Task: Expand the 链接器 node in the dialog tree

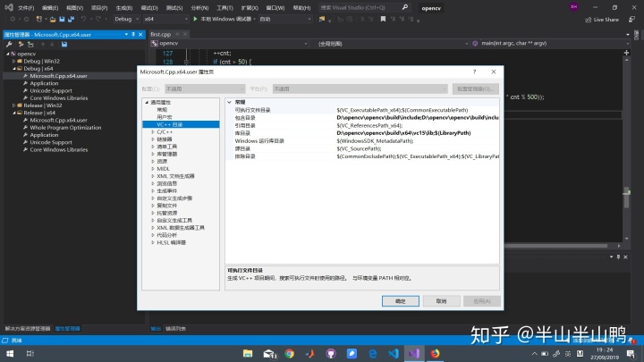Action: pos(153,139)
